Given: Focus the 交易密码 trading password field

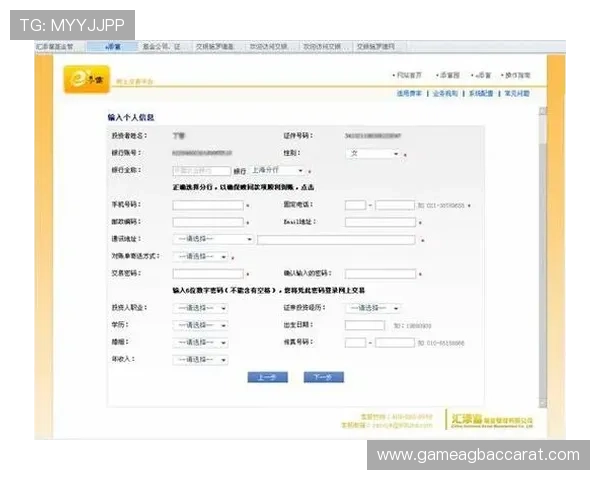Looking at the screenshot, I should 208,274.
